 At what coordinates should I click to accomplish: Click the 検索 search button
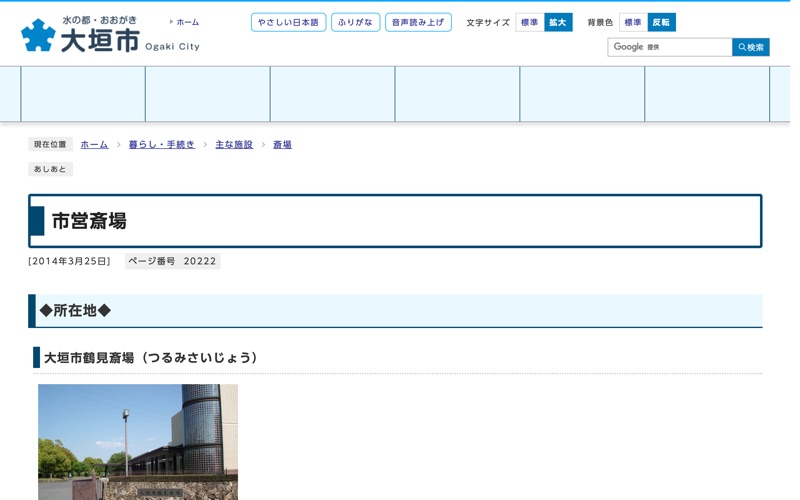click(751, 47)
